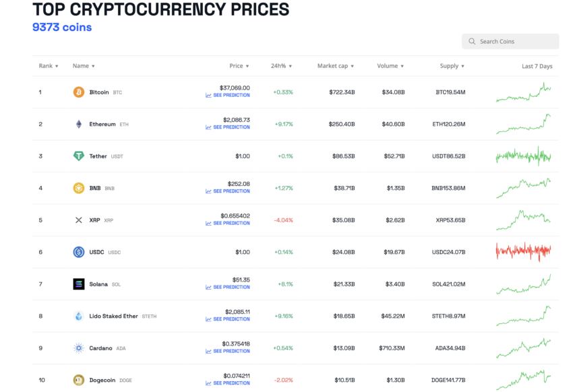
Task: Open the Price column sort dropdown
Action: click(239, 65)
